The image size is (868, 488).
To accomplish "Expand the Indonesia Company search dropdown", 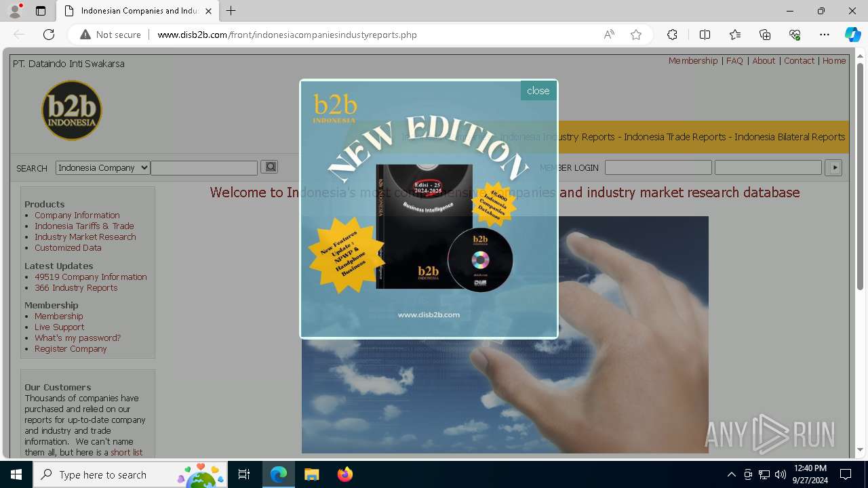I will click(x=103, y=167).
